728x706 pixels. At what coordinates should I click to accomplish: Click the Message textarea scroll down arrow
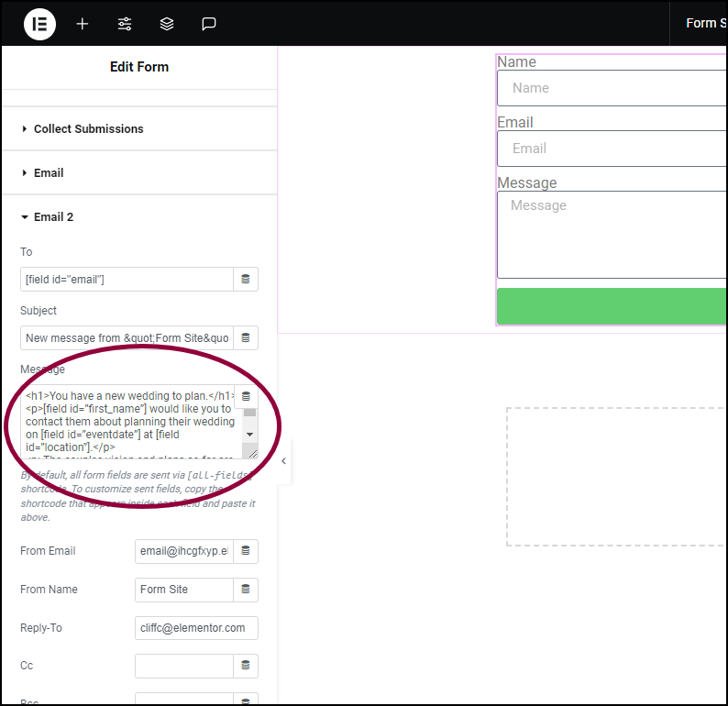[249, 435]
